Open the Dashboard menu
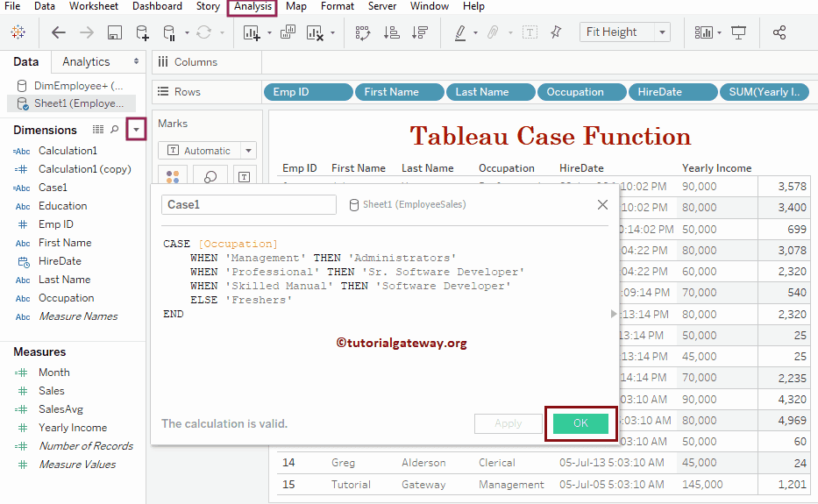Viewport: 818px width, 504px height. coord(157,6)
